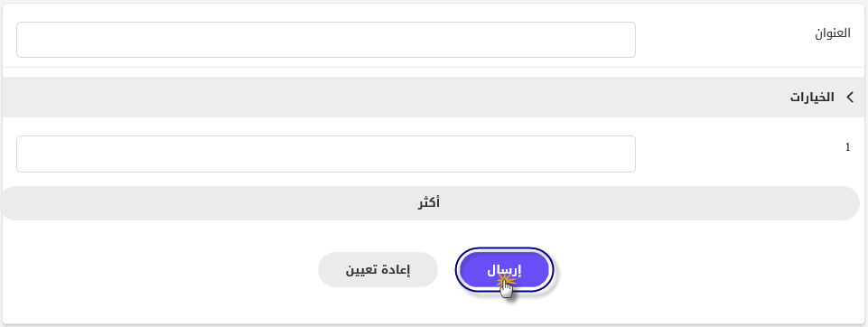Place cursor in the first option input
868x327 pixels.
(x=326, y=154)
